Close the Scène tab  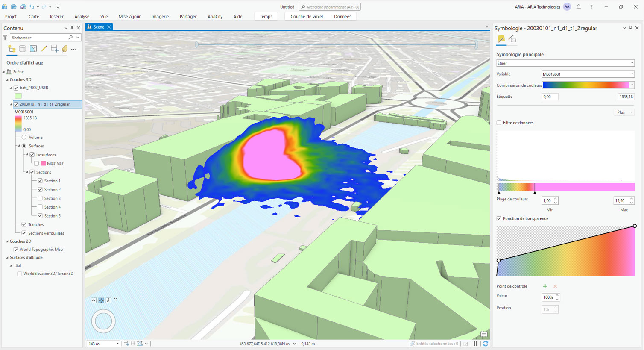pyautogui.click(x=109, y=27)
